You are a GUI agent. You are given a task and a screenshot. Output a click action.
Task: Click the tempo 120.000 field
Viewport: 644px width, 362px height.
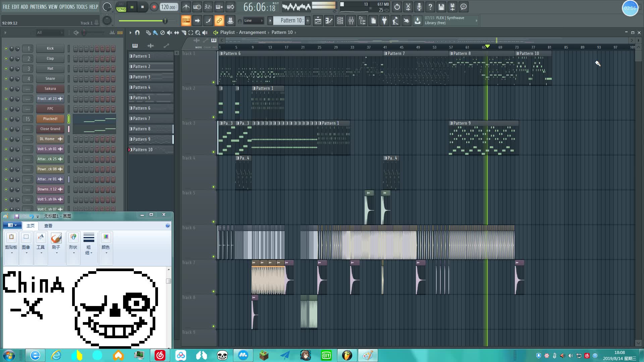point(169,7)
